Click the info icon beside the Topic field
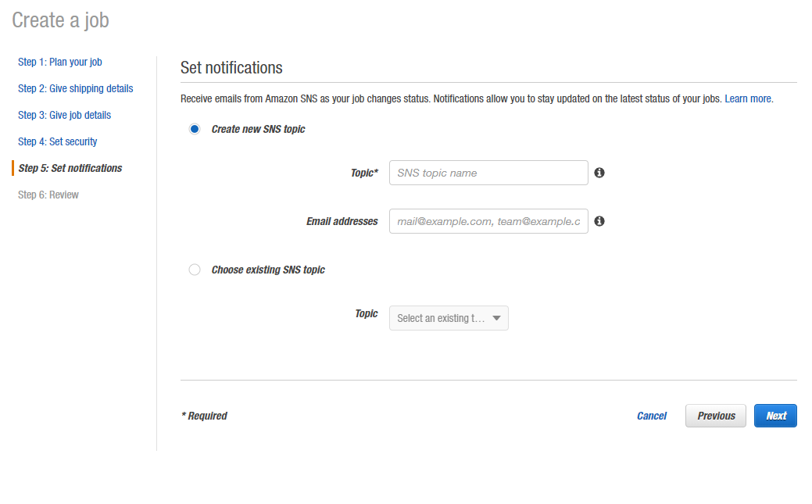This screenshot has width=812, height=504. (x=599, y=172)
